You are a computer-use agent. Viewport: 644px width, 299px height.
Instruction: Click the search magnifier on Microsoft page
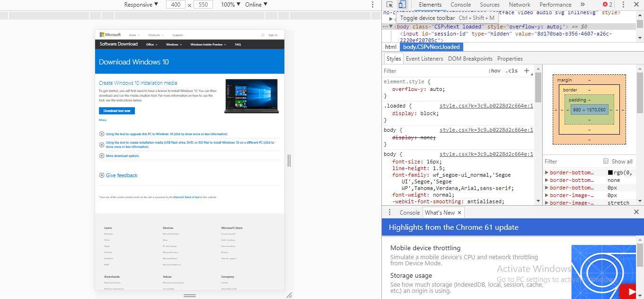[x=263, y=35]
